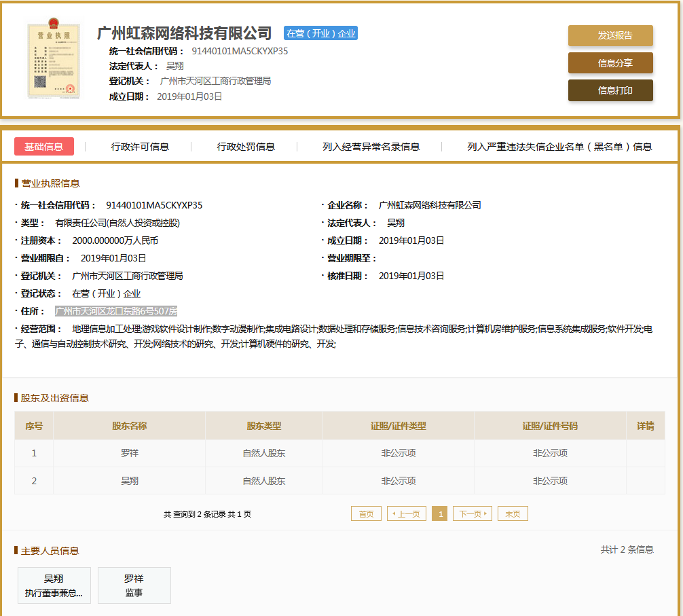Click the 发送报告 button
Image resolution: width=683 pixels, height=616 pixels.
pos(610,35)
